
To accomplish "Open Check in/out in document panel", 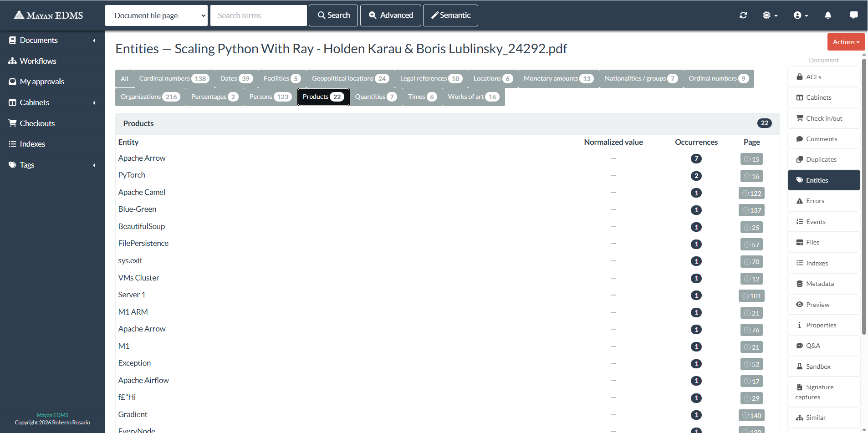I will 824,118.
